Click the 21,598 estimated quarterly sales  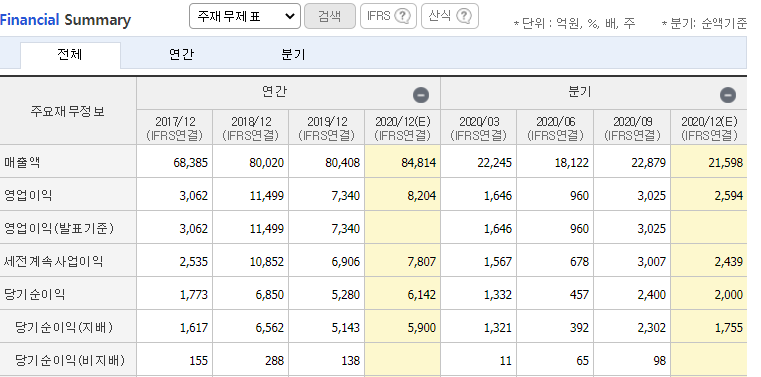pos(725,163)
